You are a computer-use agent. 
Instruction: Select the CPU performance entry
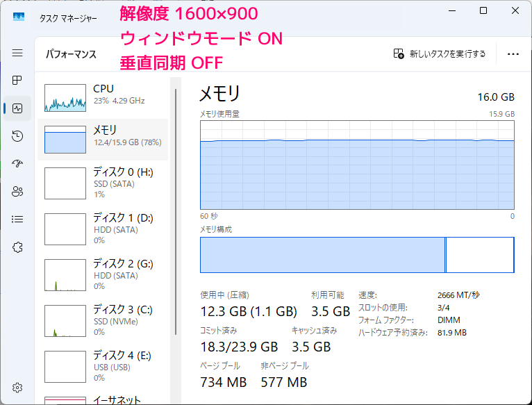point(103,98)
